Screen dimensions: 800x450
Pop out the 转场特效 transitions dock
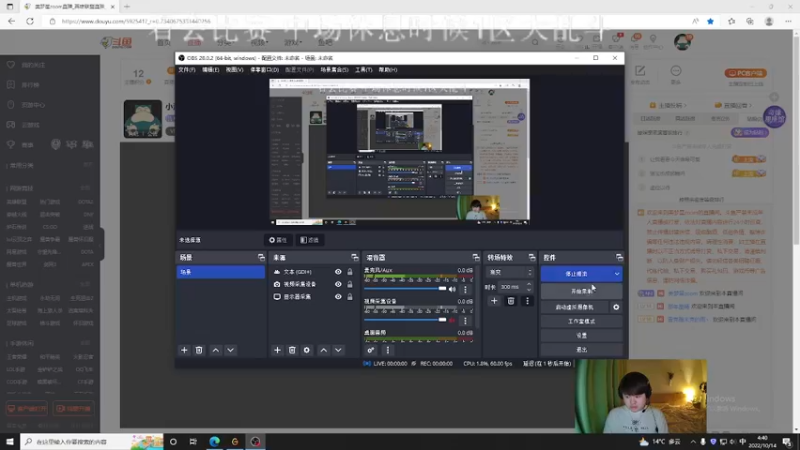532,258
